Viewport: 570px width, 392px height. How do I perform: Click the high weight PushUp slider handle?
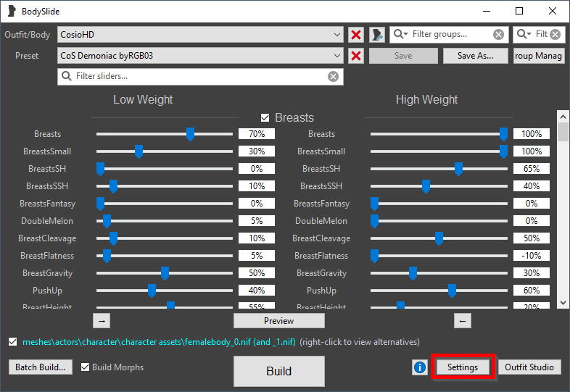coord(453,291)
